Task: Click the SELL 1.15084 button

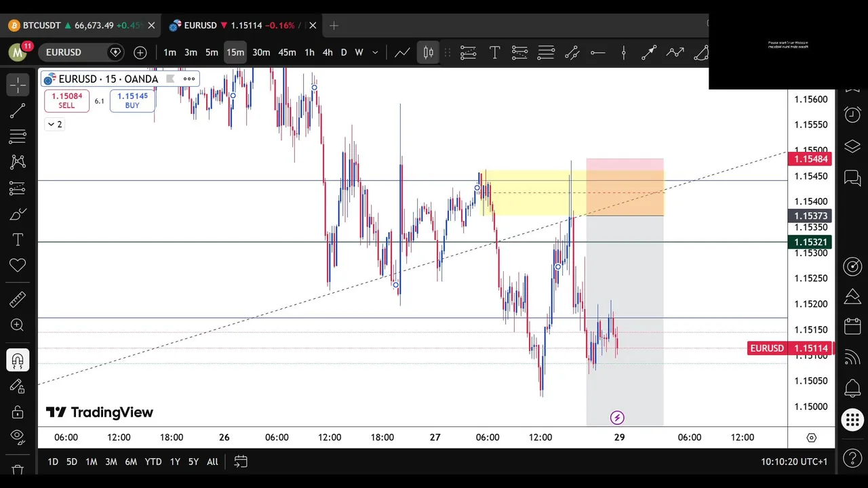Action: 66,100
